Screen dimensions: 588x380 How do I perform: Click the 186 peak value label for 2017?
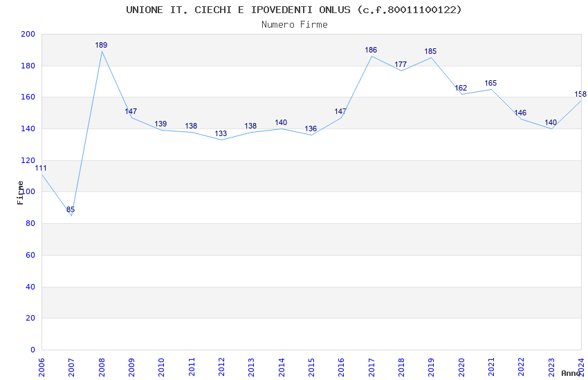[371, 50]
